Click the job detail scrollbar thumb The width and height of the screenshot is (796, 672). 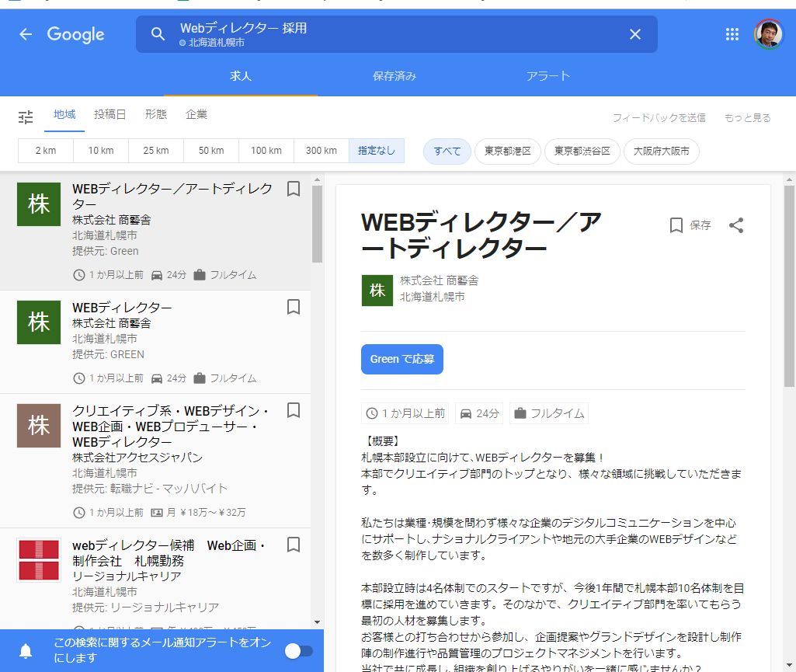tap(789, 287)
